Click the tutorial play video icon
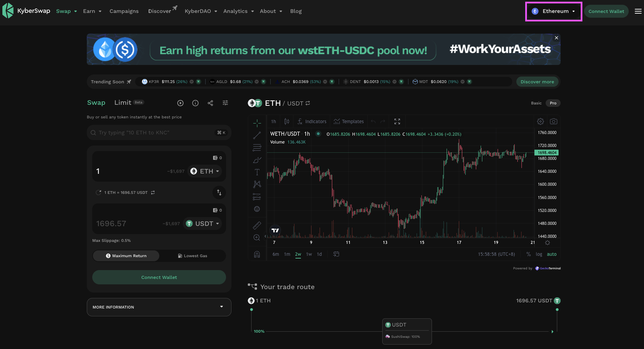 pyautogui.click(x=180, y=103)
